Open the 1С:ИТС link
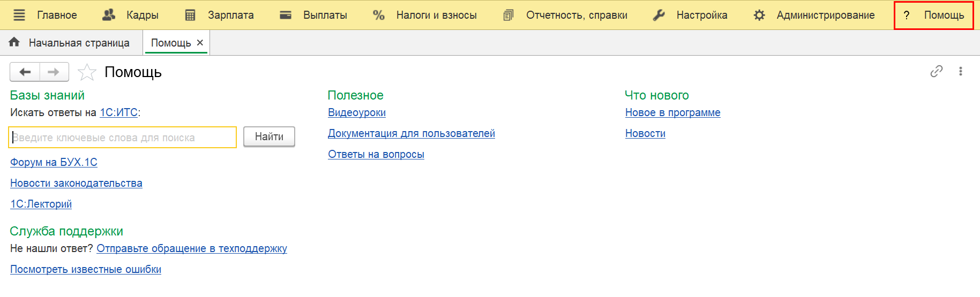The height and width of the screenshot is (297, 980). [x=119, y=112]
